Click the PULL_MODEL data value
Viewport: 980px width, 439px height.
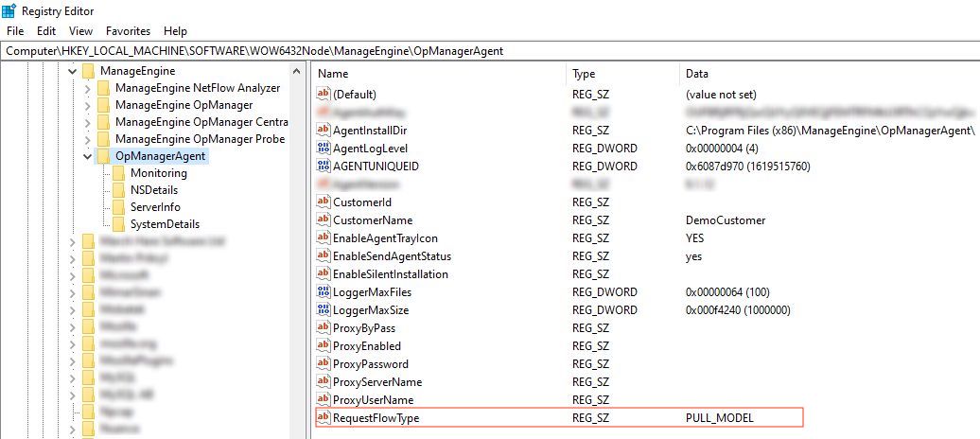pos(719,418)
